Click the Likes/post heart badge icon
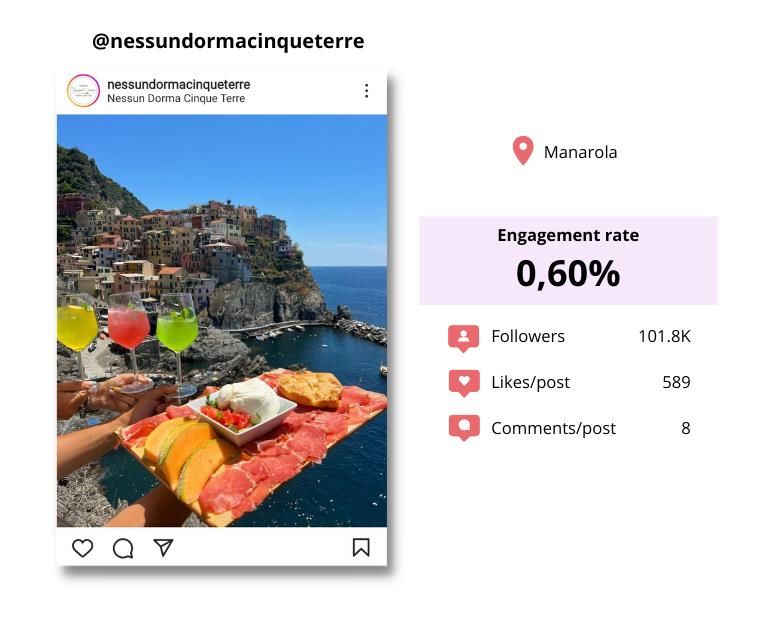Screen dimensions: 780x632 464,383
